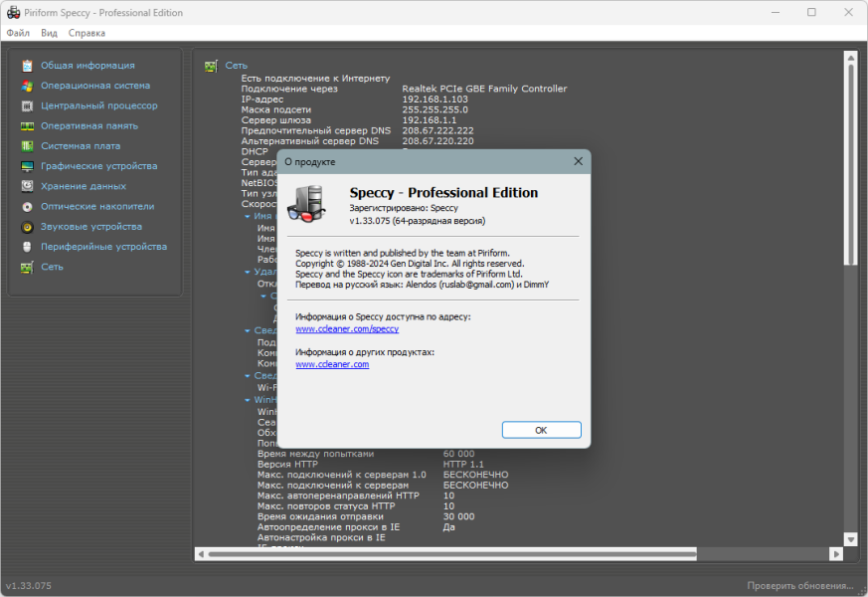Click the horizontal scrollbar left arrow

(x=201, y=554)
